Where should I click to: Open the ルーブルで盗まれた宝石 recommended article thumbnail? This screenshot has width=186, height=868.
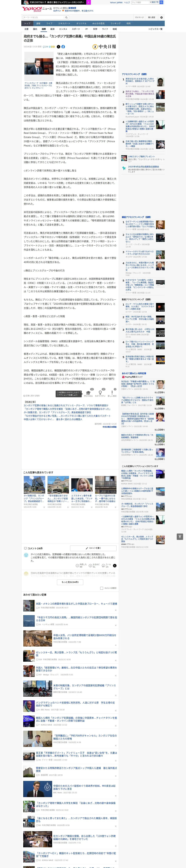click(x=106, y=485)
